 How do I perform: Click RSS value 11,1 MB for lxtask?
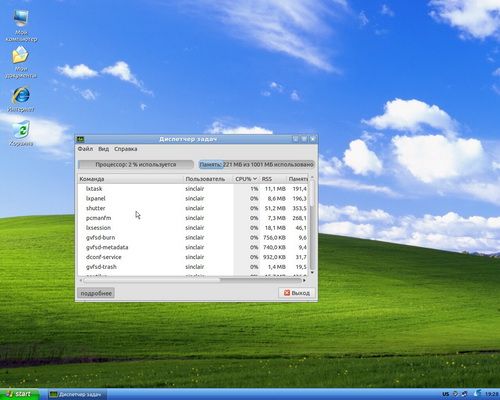275,189
